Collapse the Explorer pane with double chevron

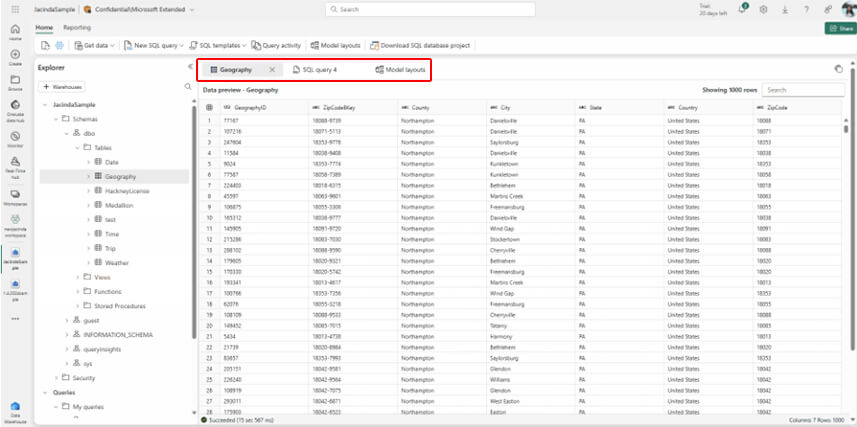tap(190, 67)
